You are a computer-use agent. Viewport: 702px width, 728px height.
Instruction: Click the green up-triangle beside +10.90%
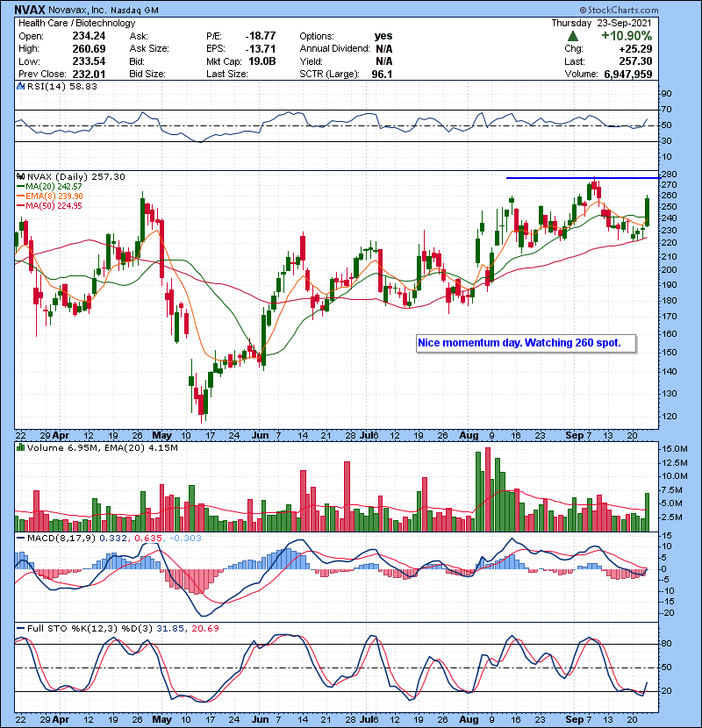click(x=573, y=36)
